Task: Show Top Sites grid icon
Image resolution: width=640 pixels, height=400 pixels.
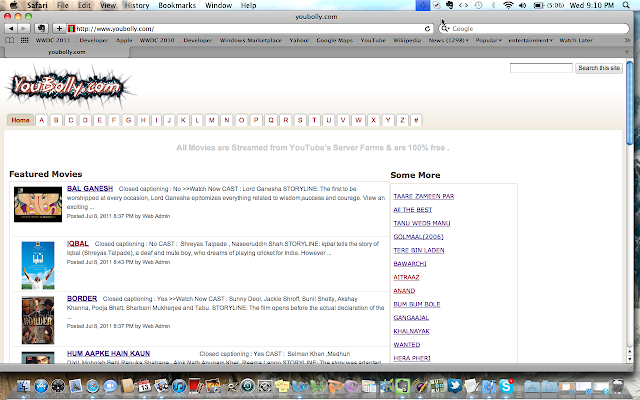Action: click(x=24, y=40)
